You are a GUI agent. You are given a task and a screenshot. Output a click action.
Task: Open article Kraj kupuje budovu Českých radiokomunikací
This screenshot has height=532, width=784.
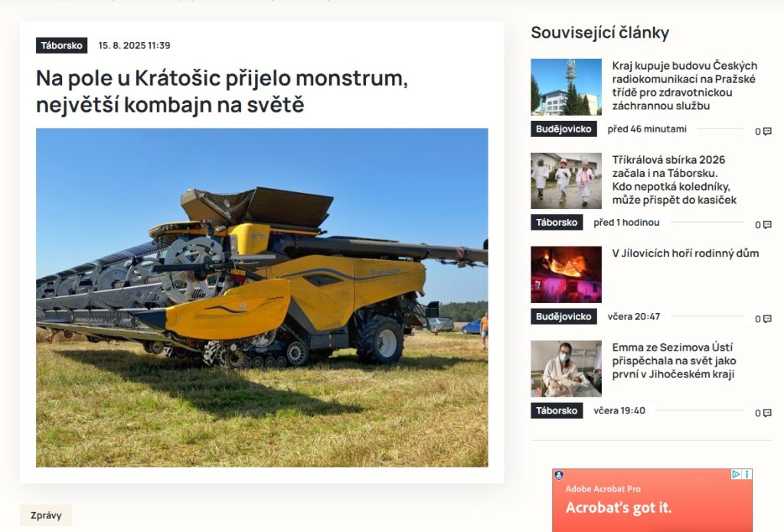click(684, 86)
